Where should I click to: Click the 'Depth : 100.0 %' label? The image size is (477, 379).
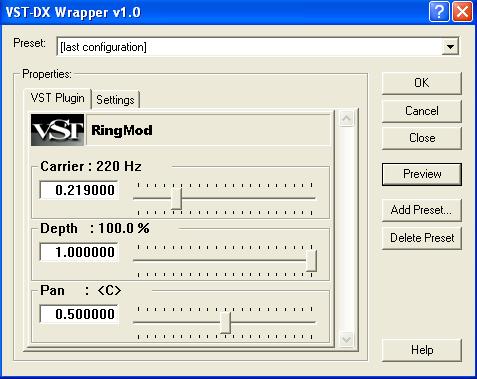click(x=95, y=228)
